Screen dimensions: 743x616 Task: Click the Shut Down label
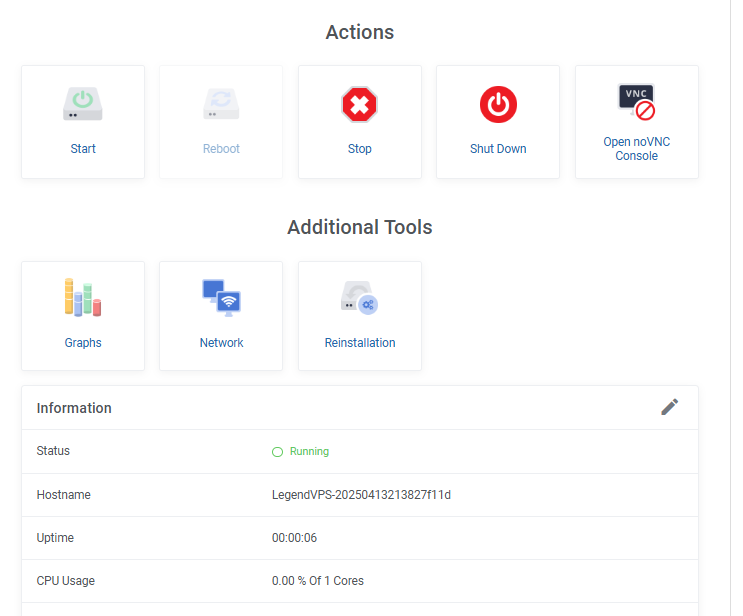pyautogui.click(x=498, y=149)
